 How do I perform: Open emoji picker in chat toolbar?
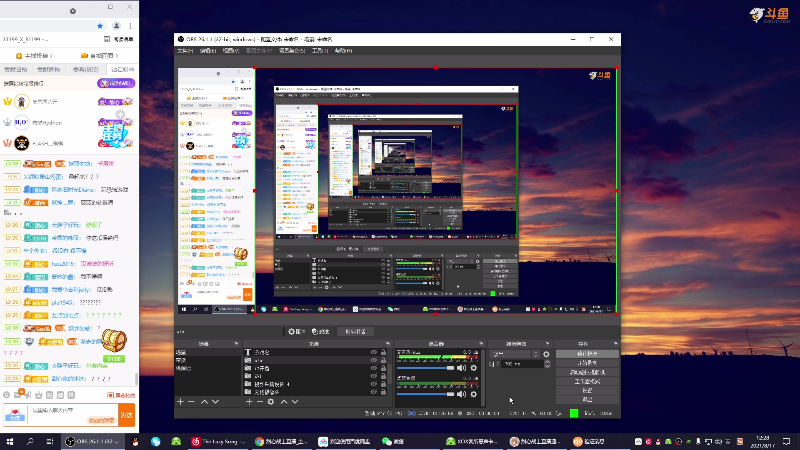point(6,395)
